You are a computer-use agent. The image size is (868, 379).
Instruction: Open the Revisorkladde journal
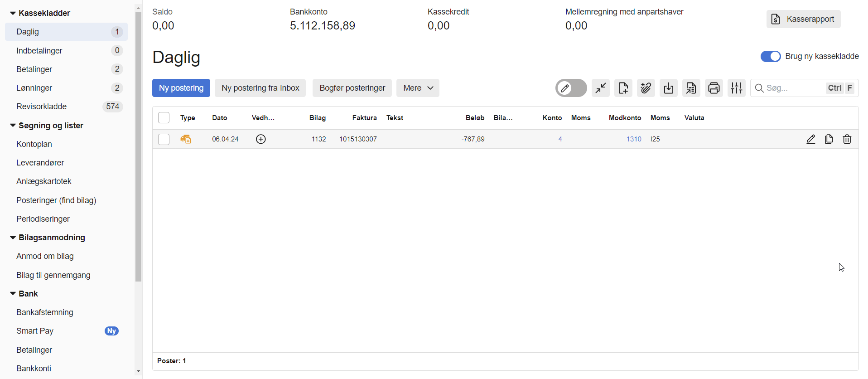pyautogui.click(x=42, y=107)
